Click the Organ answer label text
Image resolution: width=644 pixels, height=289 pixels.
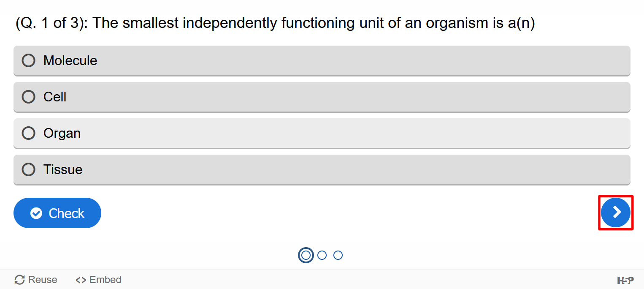click(x=62, y=133)
